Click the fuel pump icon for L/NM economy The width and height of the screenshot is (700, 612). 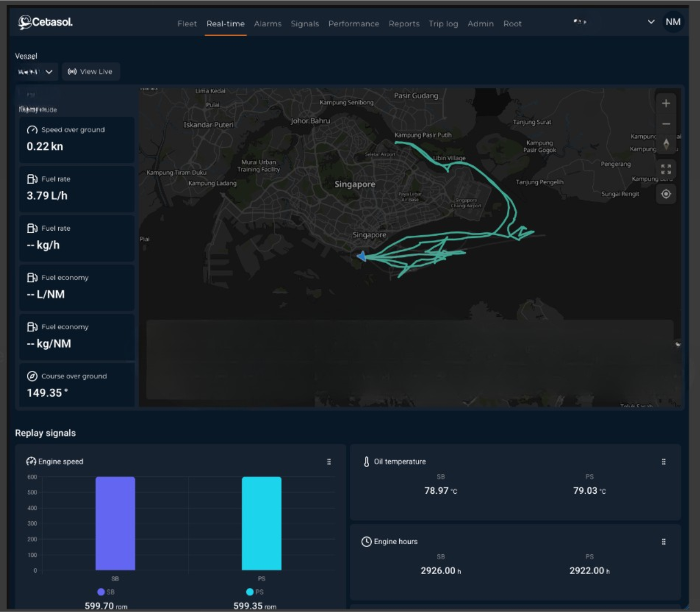[x=32, y=277]
